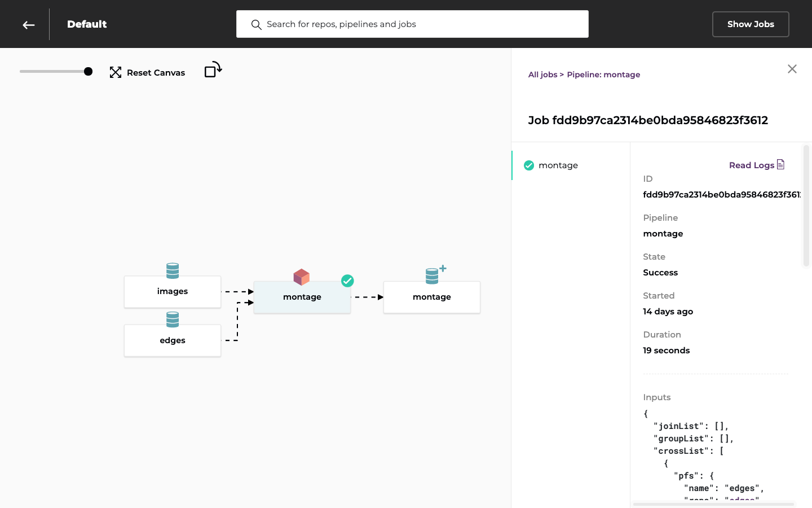Click the Inputs section label
The width and height of the screenshot is (812, 508).
656,397
